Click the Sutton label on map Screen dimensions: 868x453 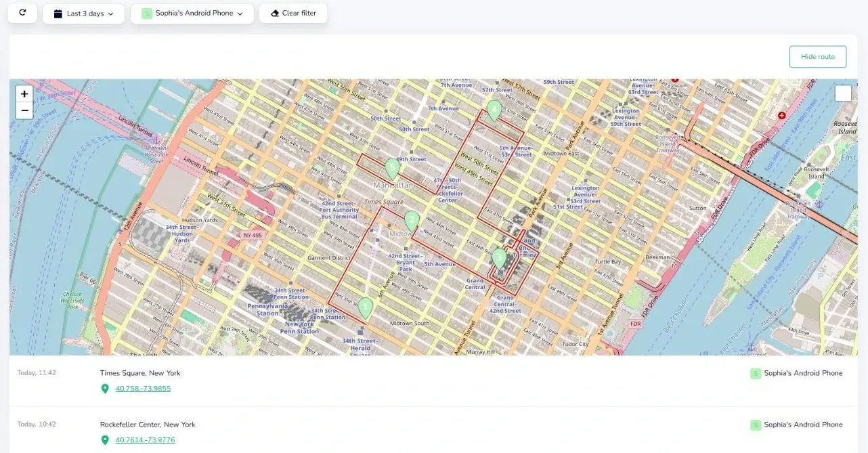click(x=698, y=209)
